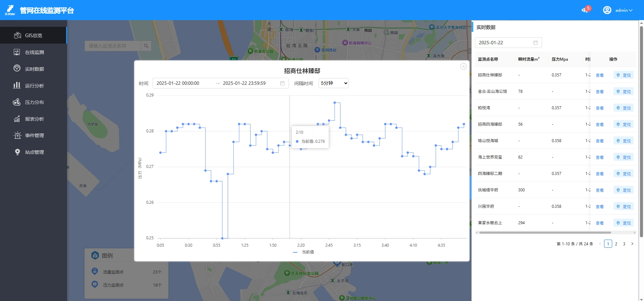Click the previous page arrow
Viewport: 644px width, 301px height.
[x=600, y=244]
